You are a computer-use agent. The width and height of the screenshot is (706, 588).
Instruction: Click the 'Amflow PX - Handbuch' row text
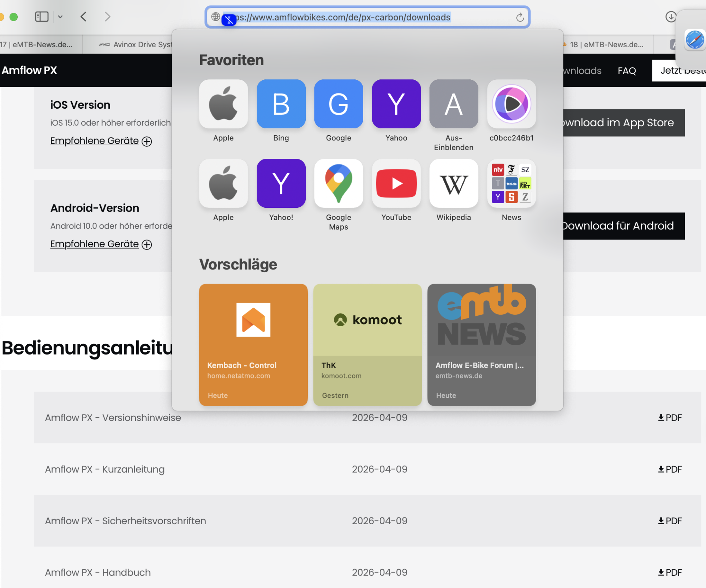98,572
